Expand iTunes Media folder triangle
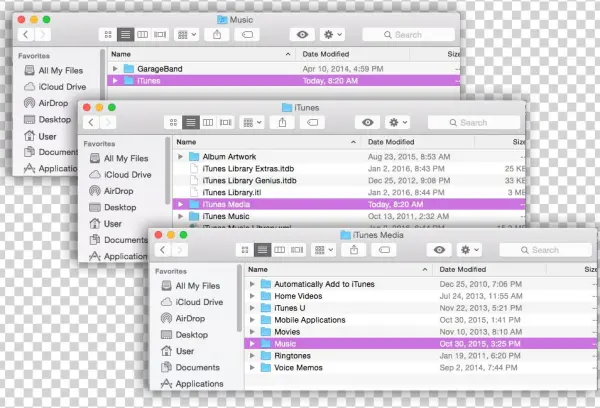This screenshot has width=600, height=408. pyautogui.click(x=180, y=204)
